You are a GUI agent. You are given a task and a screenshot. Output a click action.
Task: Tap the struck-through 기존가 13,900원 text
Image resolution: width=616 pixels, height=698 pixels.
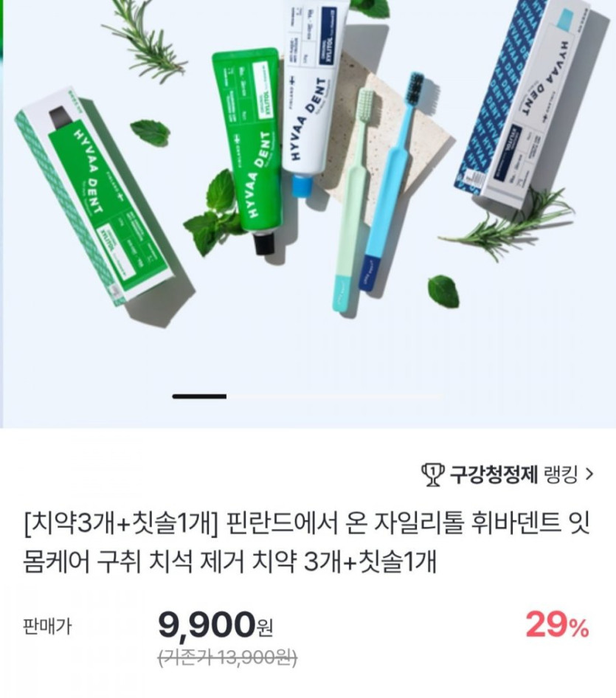(x=228, y=657)
